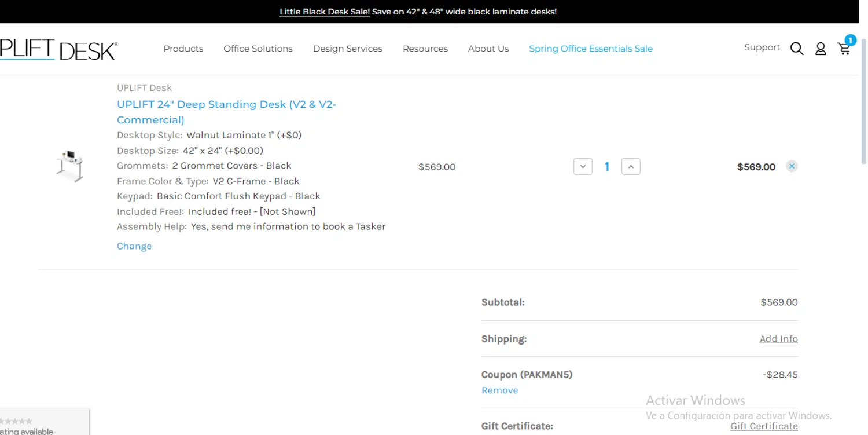Screen dimensions: 868x435
Task: Click the desk product thumbnail
Action: [x=70, y=166]
